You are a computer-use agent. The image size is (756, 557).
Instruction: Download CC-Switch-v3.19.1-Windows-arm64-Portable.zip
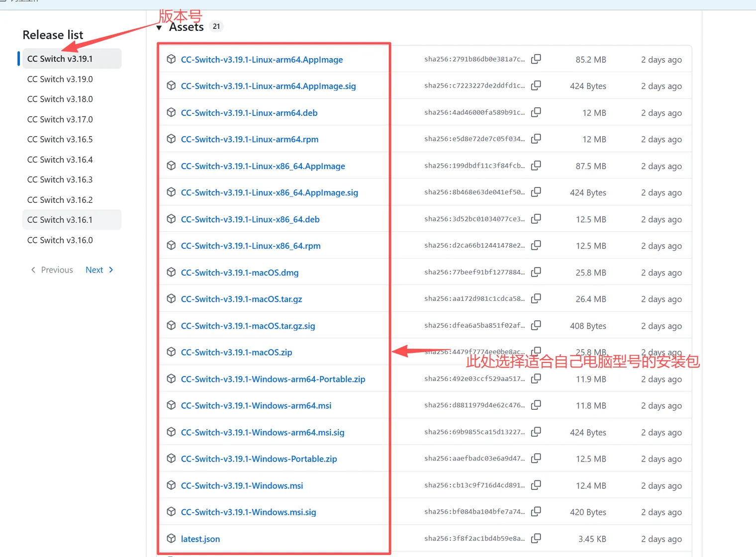coord(273,379)
